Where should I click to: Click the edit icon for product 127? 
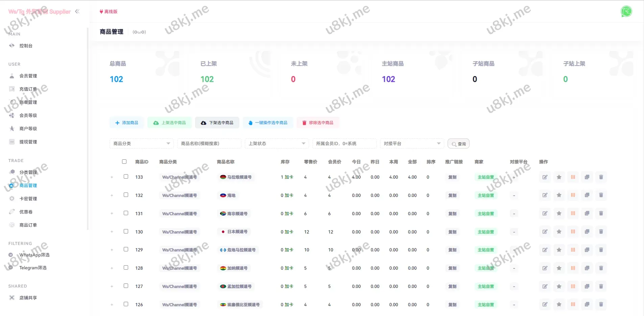coord(545,286)
